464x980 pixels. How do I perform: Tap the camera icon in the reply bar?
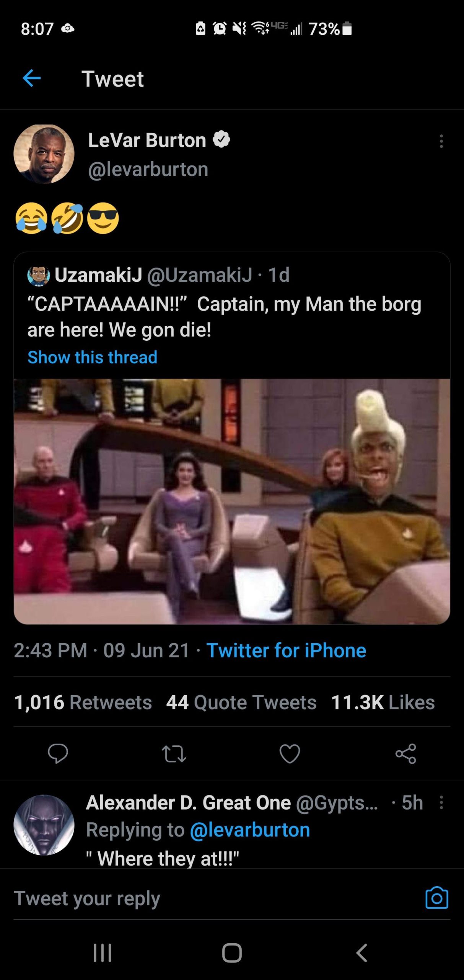(x=436, y=898)
